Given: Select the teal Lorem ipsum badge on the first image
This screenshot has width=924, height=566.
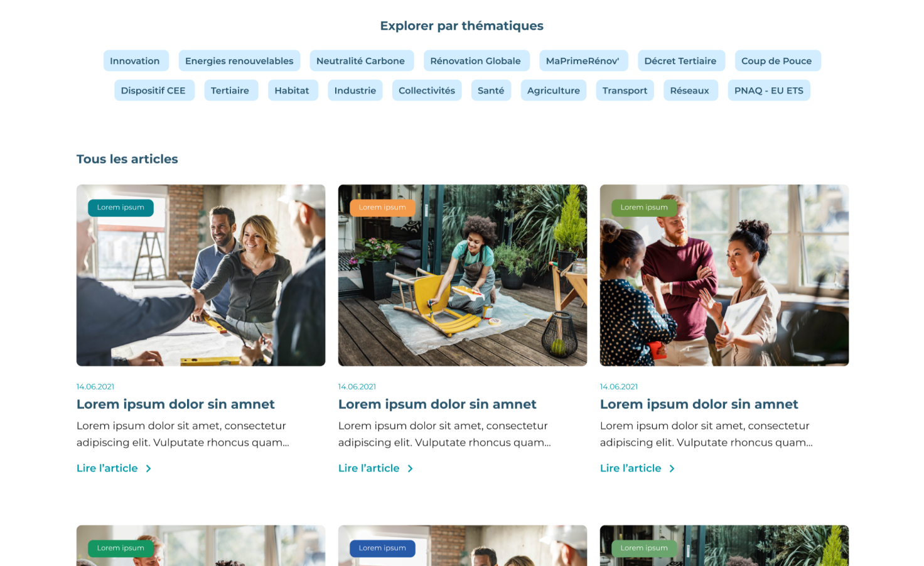Looking at the screenshot, I should [x=121, y=207].
